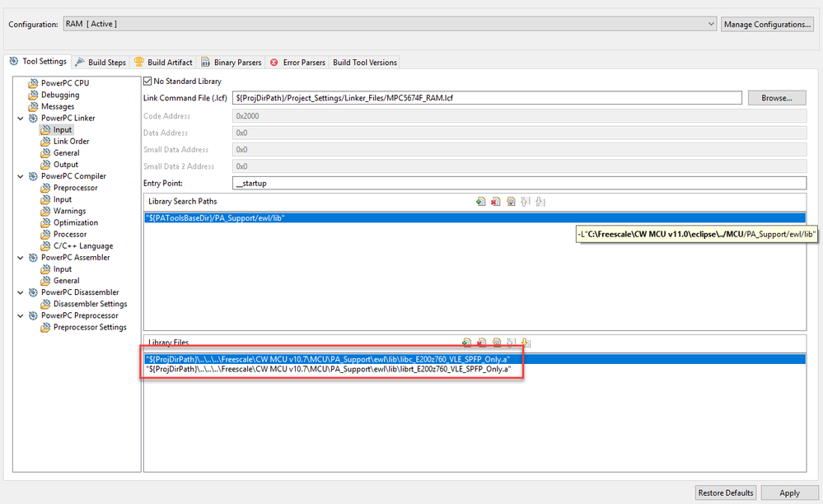Delete the selected library search path
The image size is (823, 504).
coord(495,202)
